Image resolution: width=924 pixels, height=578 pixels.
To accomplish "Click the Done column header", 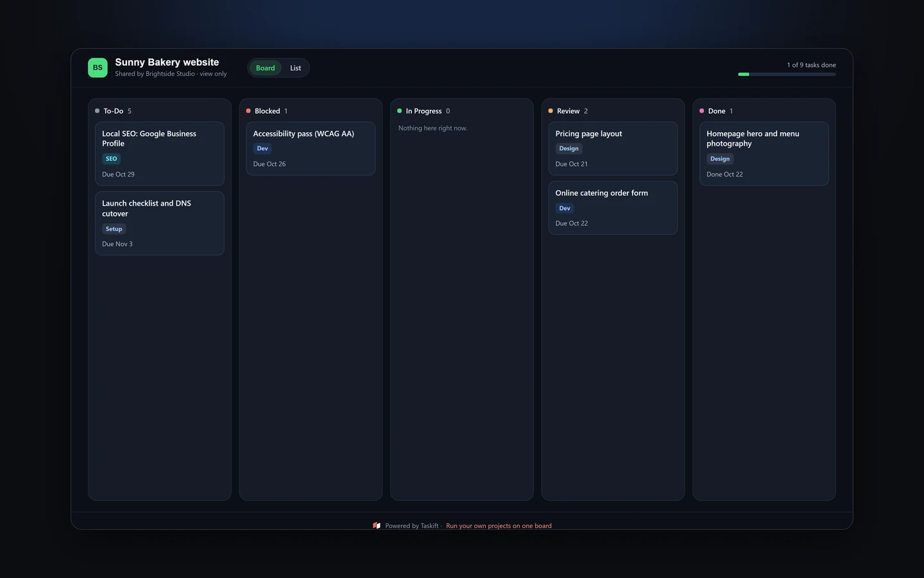I will tap(716, 111).
